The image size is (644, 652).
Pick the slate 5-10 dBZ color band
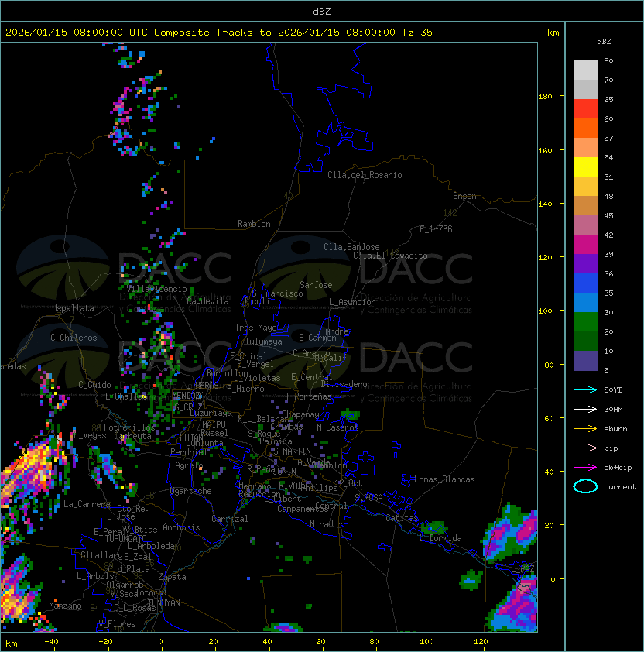pos(585,361)
